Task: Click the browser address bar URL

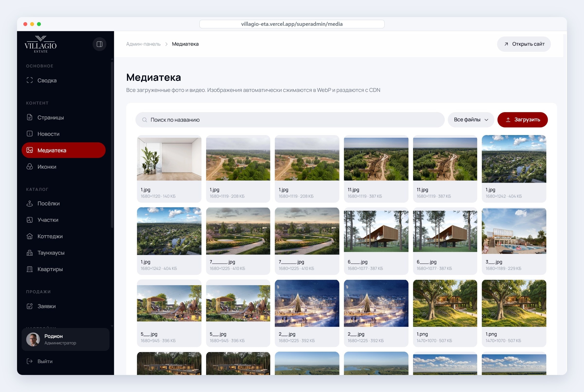Action: click(x=292, y=24)
